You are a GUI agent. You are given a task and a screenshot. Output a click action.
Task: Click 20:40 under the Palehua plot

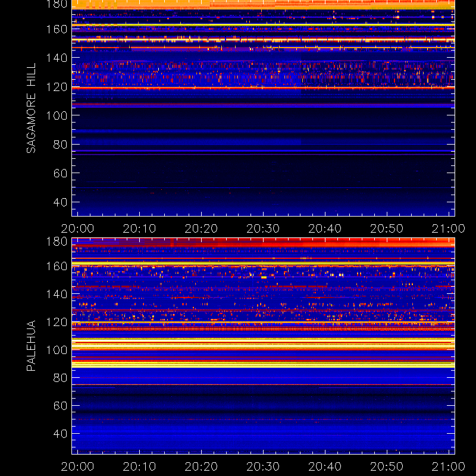coord(325,466)
